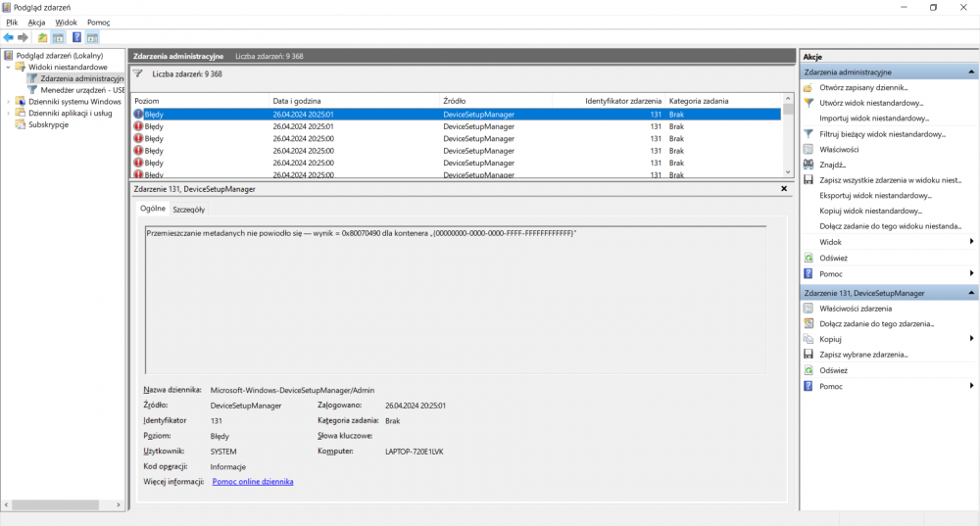
Task: Switch to the Szczegóły tab
Action: point(188,209)
